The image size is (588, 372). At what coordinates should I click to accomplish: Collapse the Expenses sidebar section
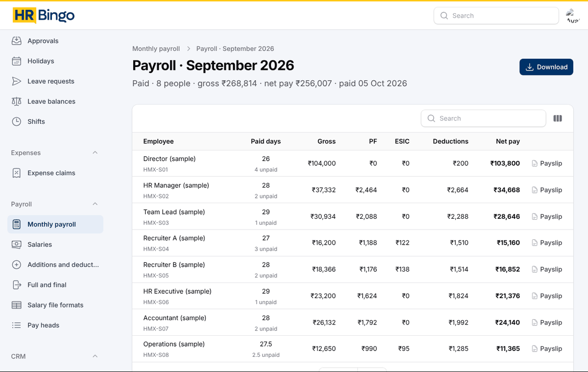(95, 153)
